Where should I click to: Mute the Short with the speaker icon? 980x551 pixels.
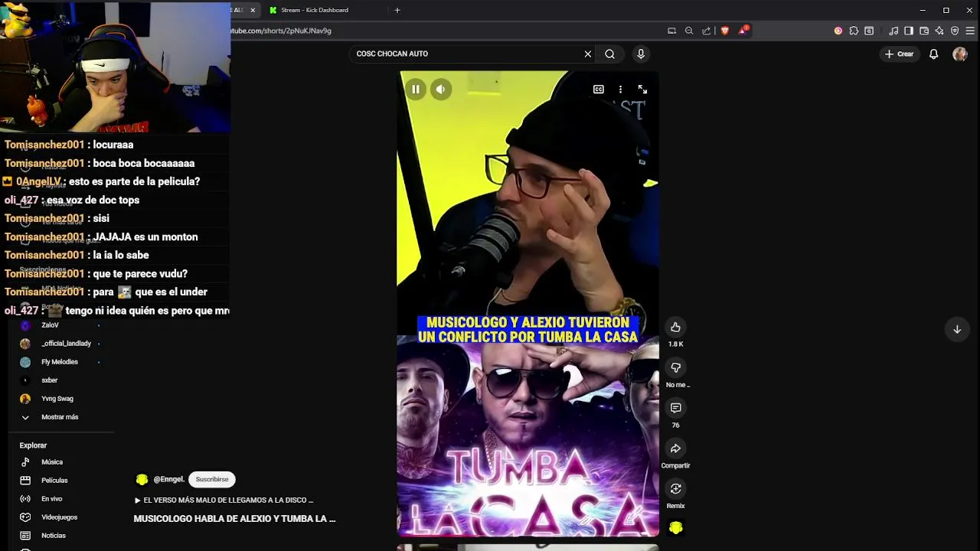440,90
